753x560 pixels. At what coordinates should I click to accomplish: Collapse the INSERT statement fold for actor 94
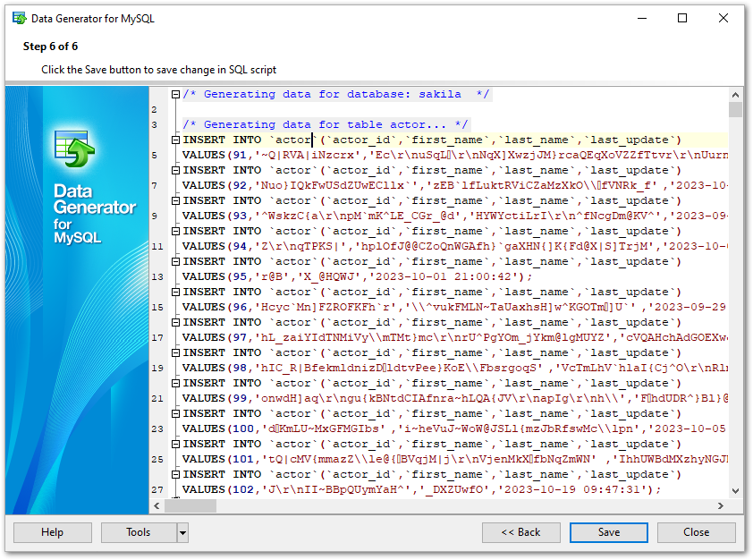tap(176, 231)
